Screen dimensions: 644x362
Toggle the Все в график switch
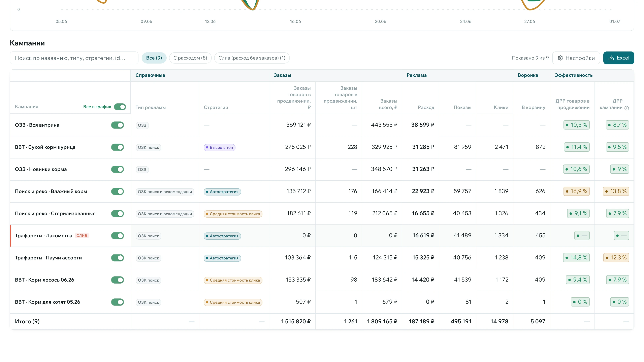pos(120,107)
